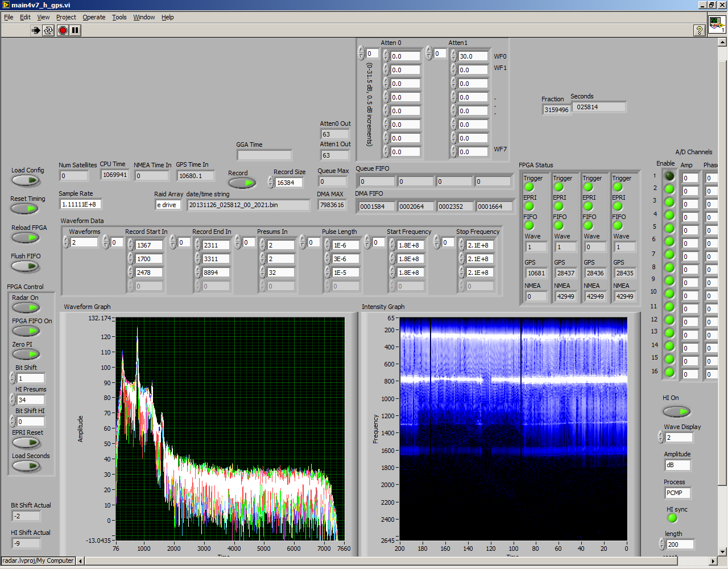
Task: Open the Operate menu
Action: point(94,17)
